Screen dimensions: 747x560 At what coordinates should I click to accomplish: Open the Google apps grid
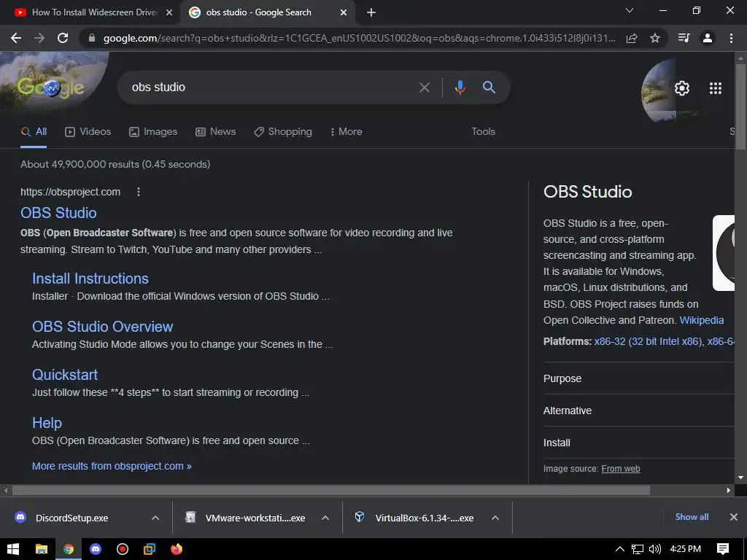click(x=716, y=88)
